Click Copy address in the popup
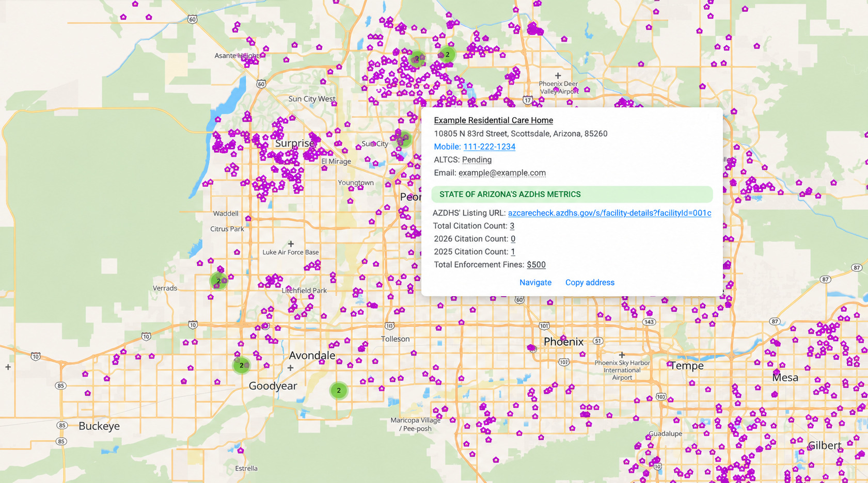 tap(590, 282)
